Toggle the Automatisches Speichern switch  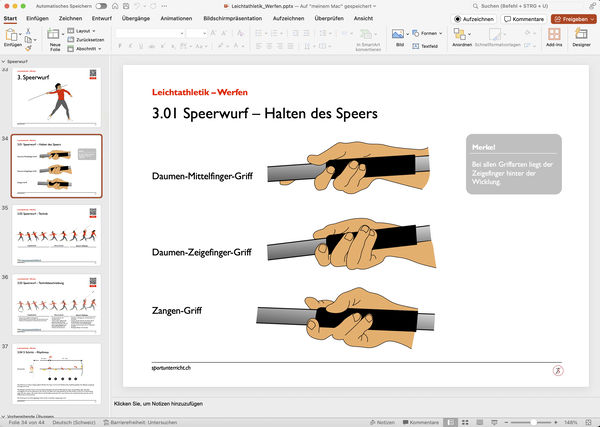coord(101,6)
